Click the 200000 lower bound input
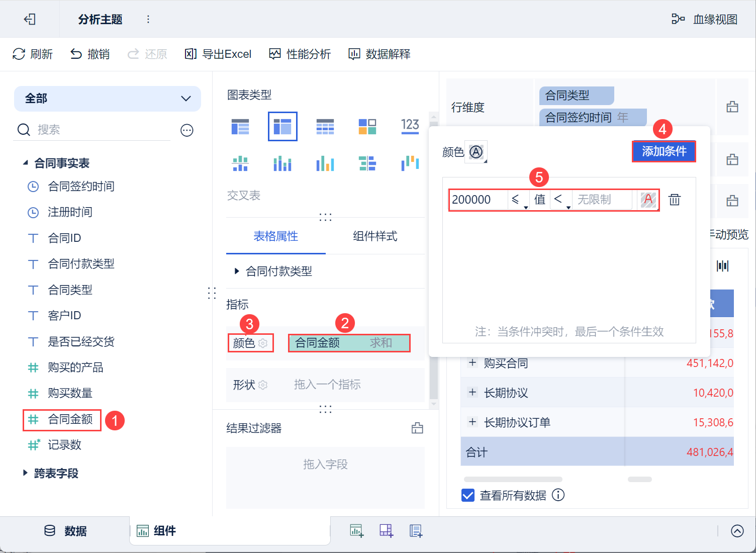756x553 pixels. pos(478,200)
